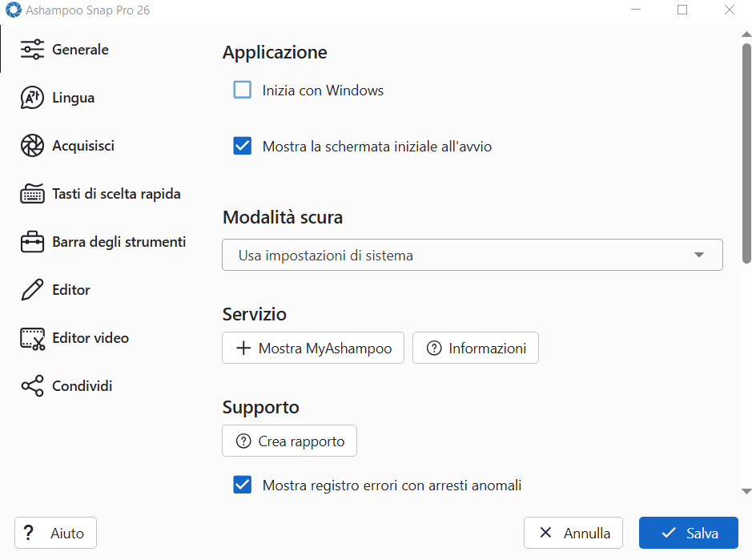Click the Mostra MyAshampoo button
The image size is (752, 560).
tap(313, 348)
